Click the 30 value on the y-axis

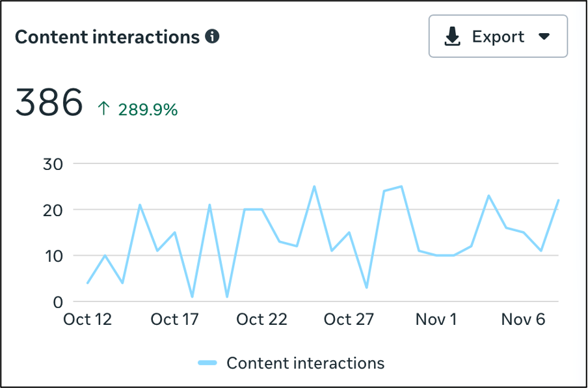(52, 164)
